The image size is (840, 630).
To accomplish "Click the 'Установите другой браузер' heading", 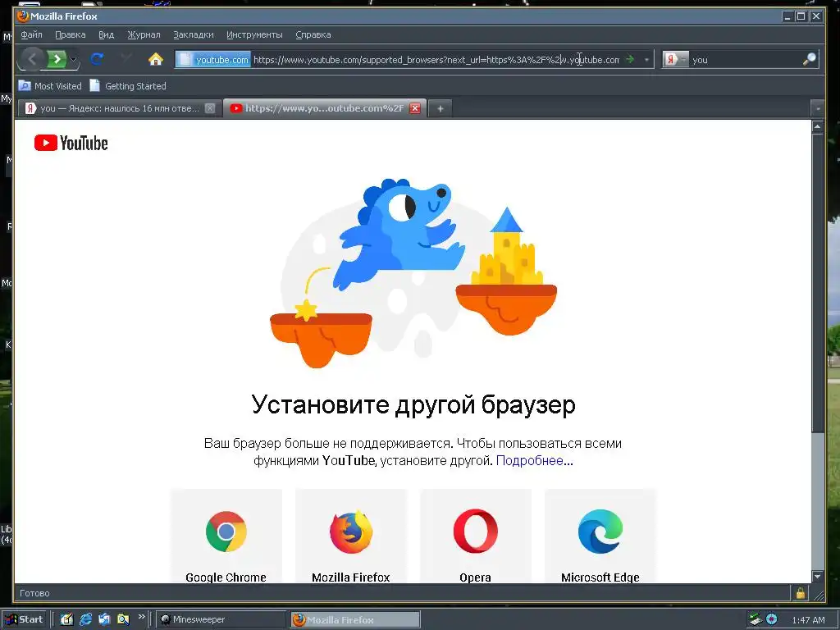I will pyautogui.click(x=413, y=404).
